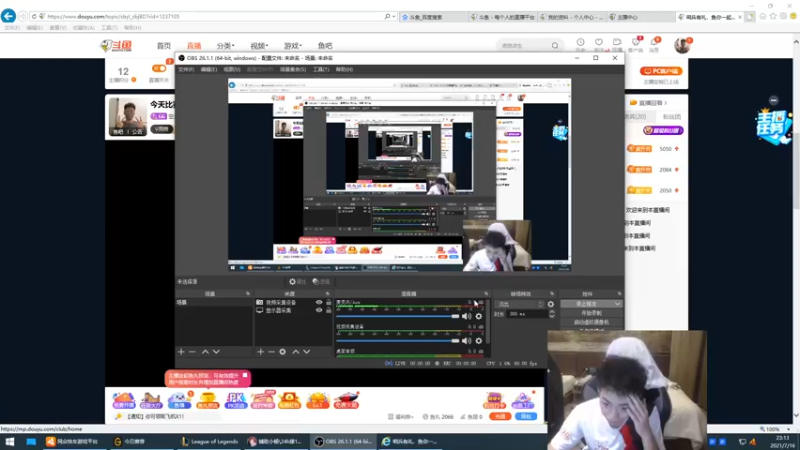Move the source up in the Sources panel
Viewport: 800px width, 450px height.
pyautogui.click(x=295, y=352)
